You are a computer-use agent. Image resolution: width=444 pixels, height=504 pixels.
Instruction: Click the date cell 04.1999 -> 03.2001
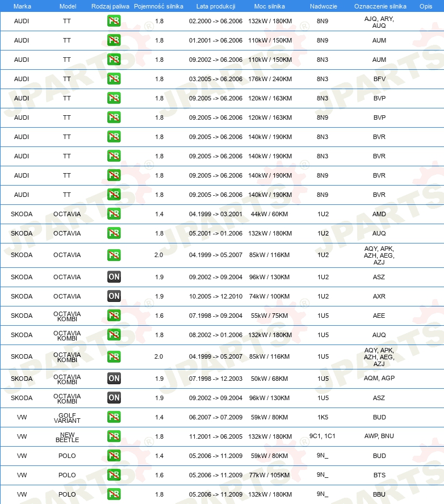(216, 214)
